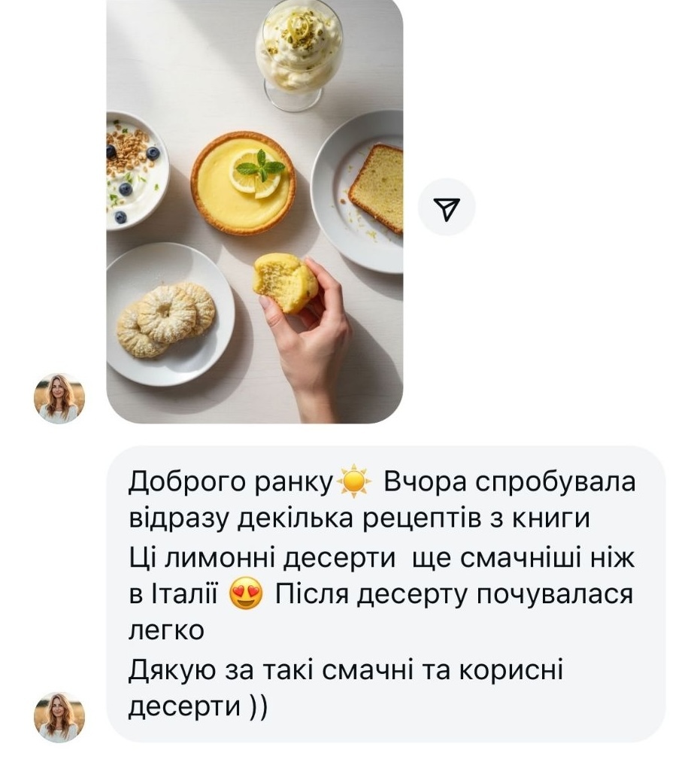This screenshot has height=768, width=700.
Task: Open sender's avatar next to the text message
Action: pos(59,717)
